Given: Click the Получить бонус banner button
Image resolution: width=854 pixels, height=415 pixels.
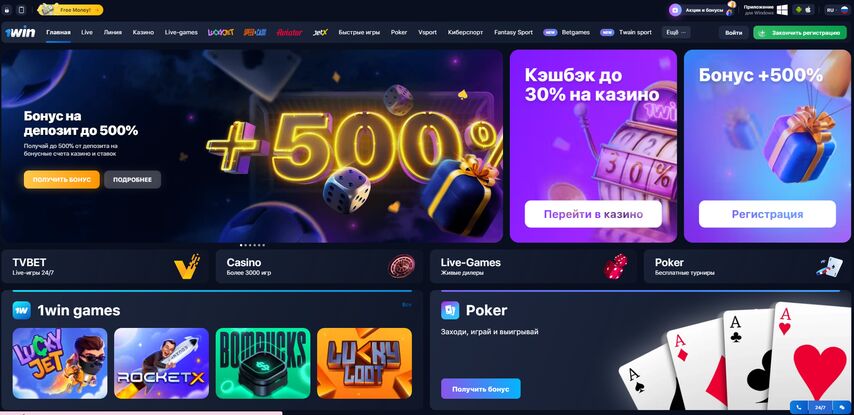Looking at the screenshot, I should (62, 180).
